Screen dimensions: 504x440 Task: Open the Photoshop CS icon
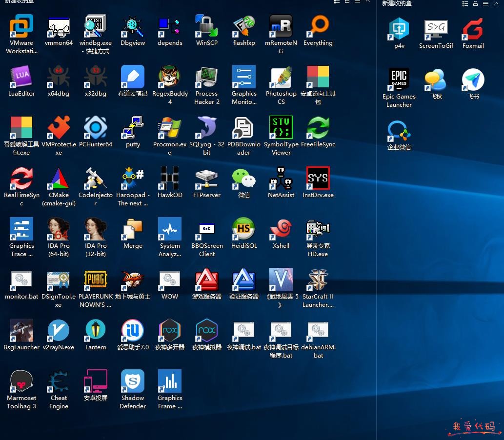pyautogui.click(x=281, y=77)
